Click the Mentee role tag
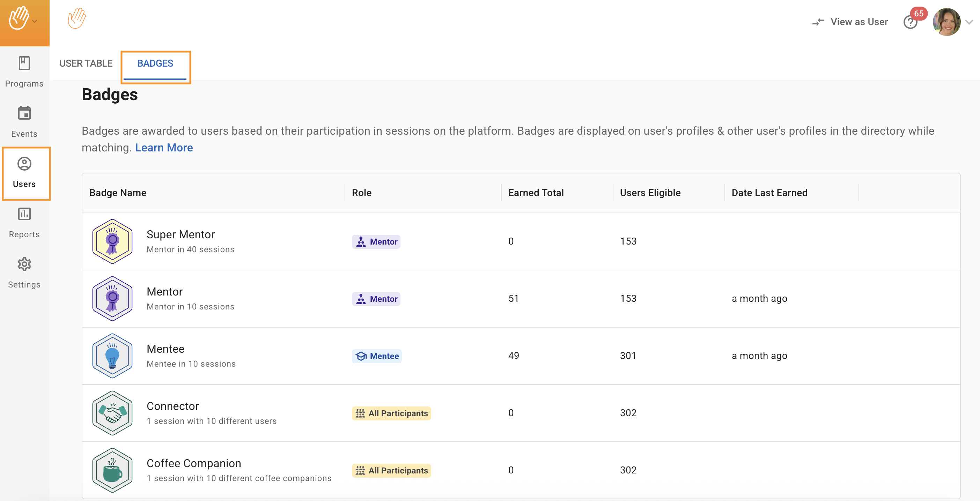 (x=377, y=356)
